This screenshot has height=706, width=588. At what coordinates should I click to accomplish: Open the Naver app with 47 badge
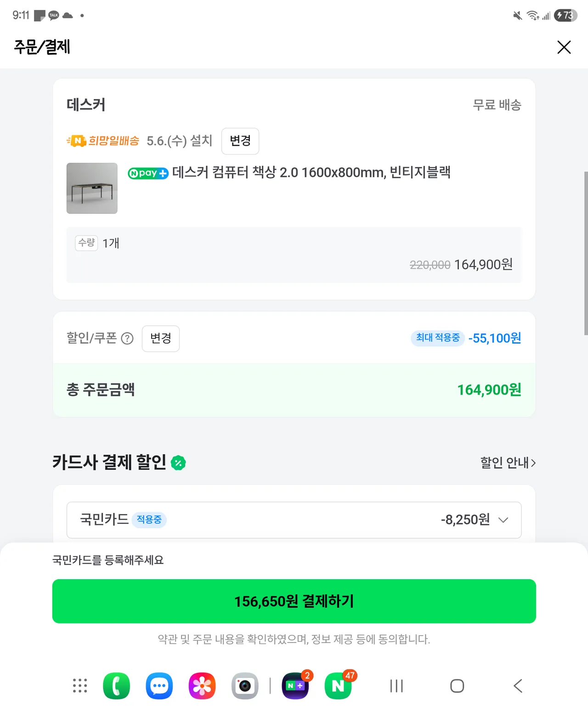[339, 686]
